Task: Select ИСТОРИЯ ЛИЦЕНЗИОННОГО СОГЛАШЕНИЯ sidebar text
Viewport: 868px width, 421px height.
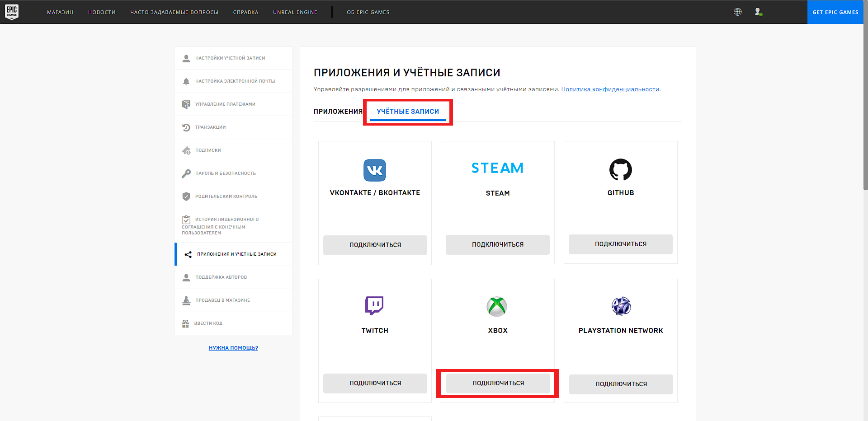Action: click(220, 226)
